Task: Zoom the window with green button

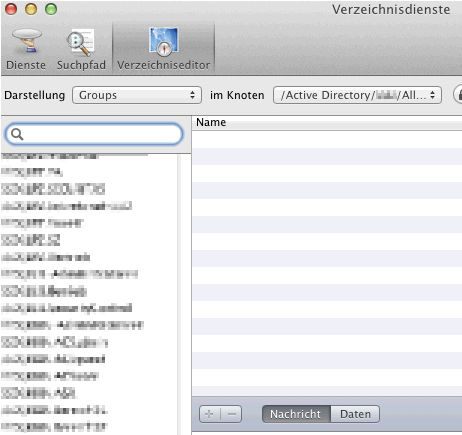Action: [51, 9]
